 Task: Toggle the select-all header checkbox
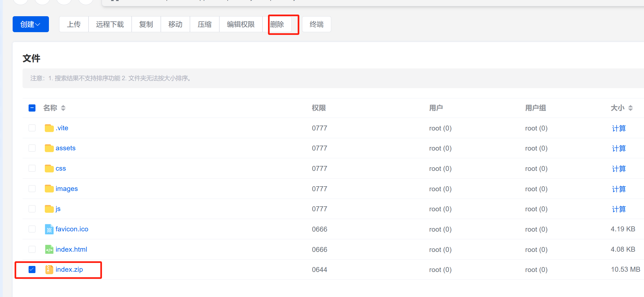[32, 108]
